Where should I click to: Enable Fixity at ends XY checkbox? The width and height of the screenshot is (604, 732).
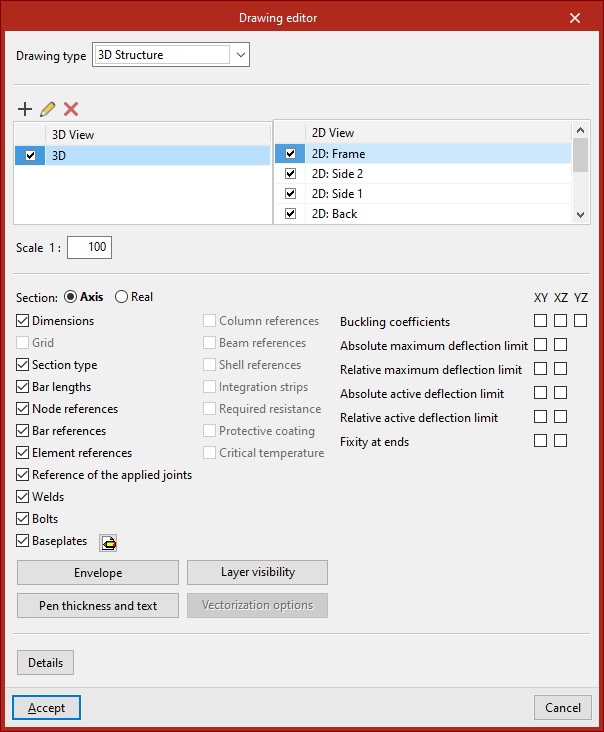click(541, 441)
